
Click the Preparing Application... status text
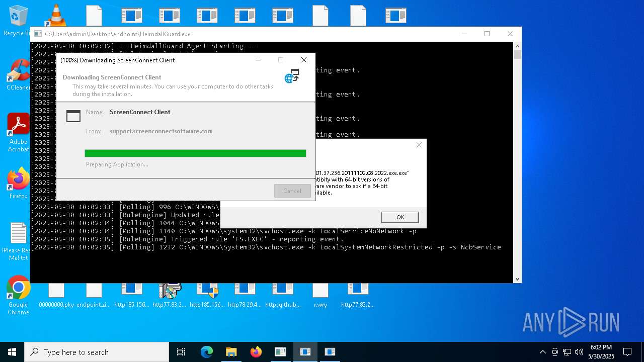coord(117,164)
